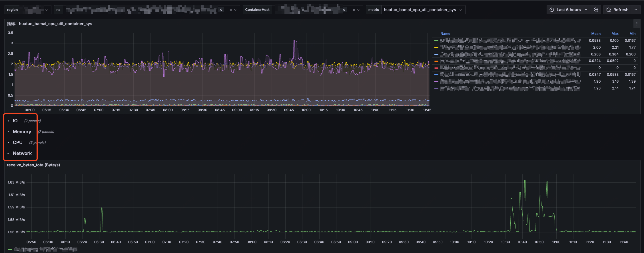Image resolution: width=644 pixels, height=253 pixels.
Task: Click the receive_bytes_total(Byte/s) panel title
Action: point(33,165)
